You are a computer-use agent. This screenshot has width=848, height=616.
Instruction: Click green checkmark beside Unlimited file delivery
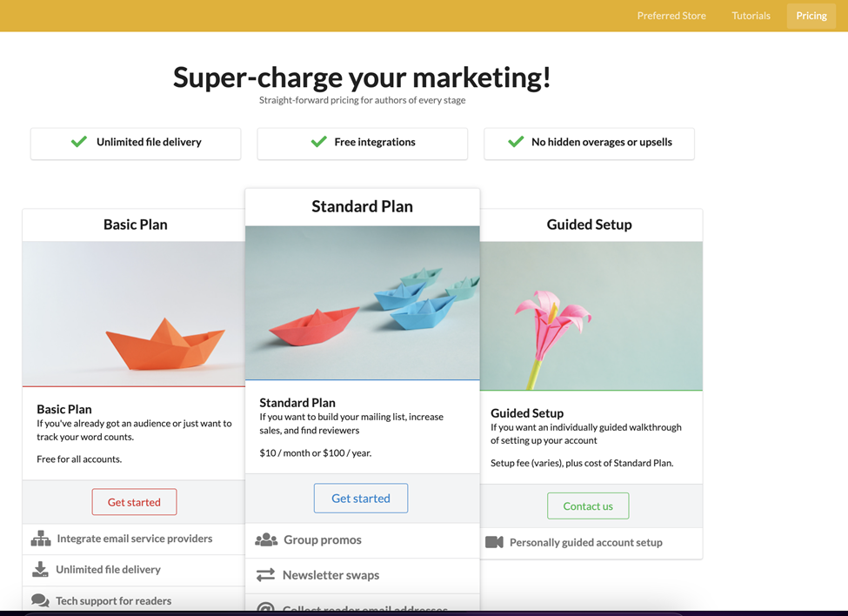79,142
